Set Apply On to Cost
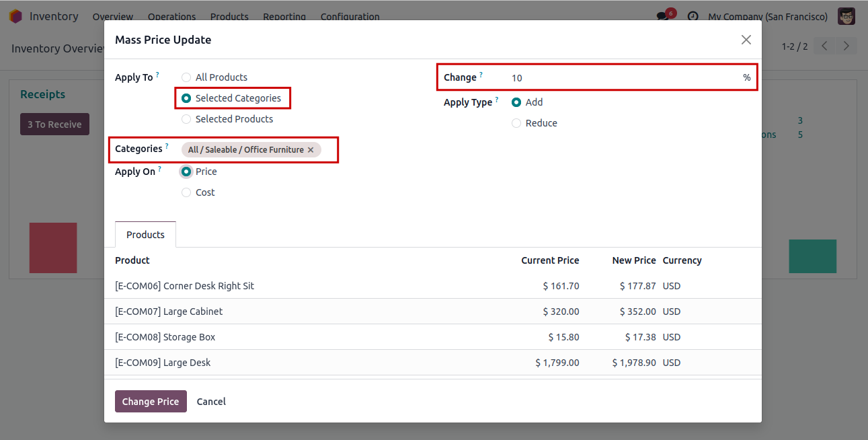868x440 pixels. coord(186,192)
